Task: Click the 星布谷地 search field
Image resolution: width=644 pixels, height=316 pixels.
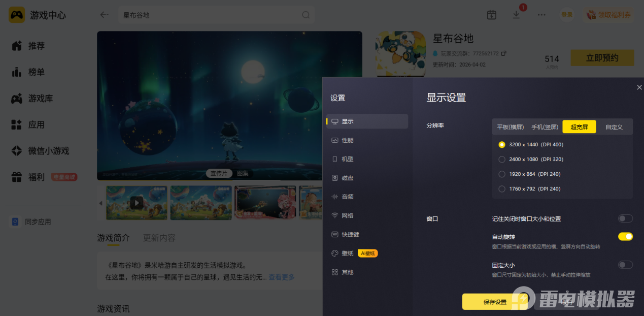Action: (216, 15)
